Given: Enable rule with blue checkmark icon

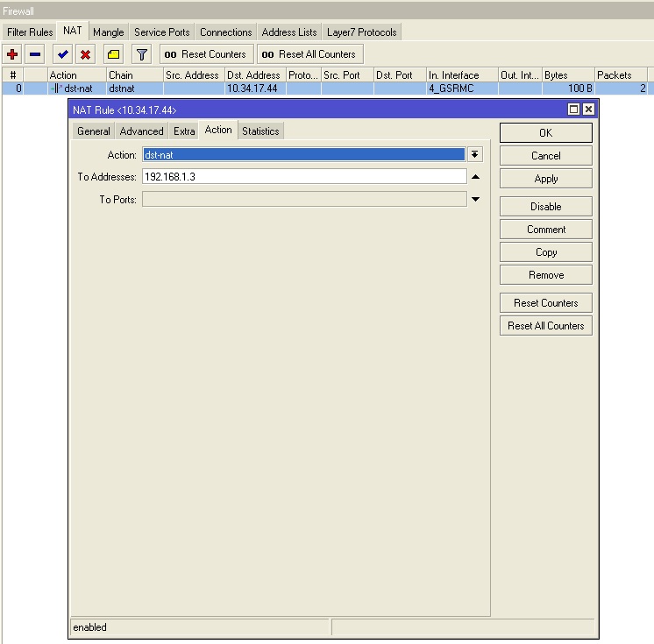Looking at the screenshot, I should pyautogui.click(x=63, y=54).
